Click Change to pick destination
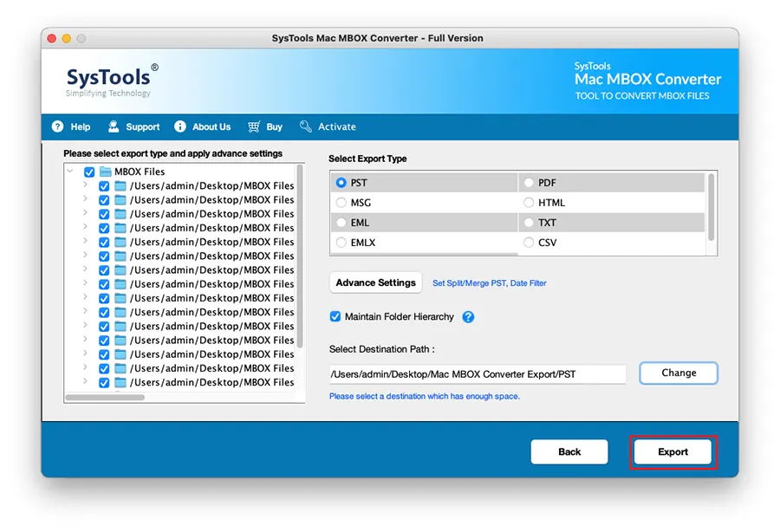 pos(679,373)
